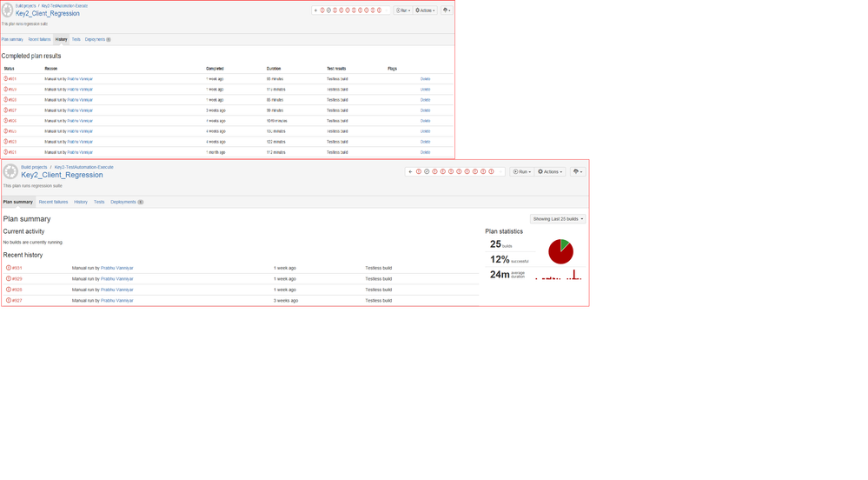Switch to Deployments tab in History view

(x=97, y=39)
